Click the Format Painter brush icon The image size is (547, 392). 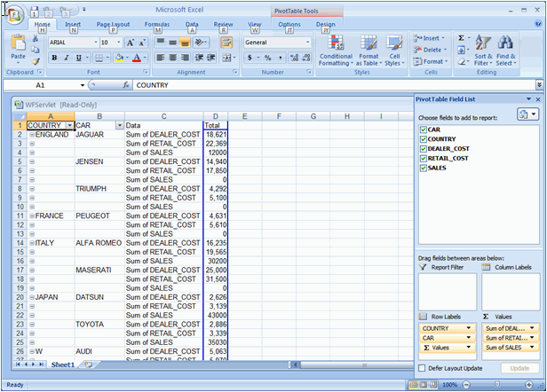point(36,62)
